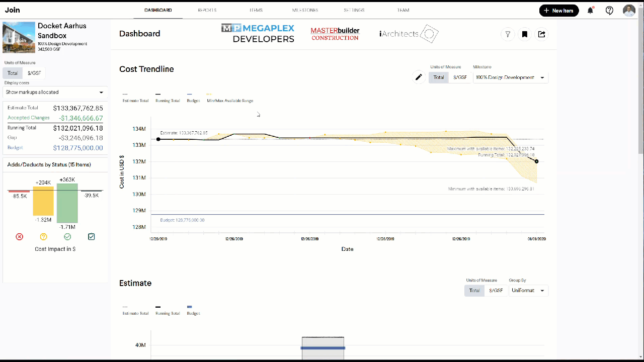The height and width of the screenshot is (362, 644).
Task: Select Total in sidebar Units of Measure
Action: point(13,73)
